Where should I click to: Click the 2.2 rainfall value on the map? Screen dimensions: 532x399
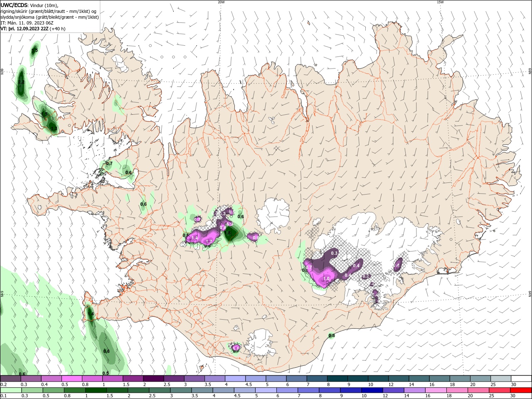click(x=21, y=82)
